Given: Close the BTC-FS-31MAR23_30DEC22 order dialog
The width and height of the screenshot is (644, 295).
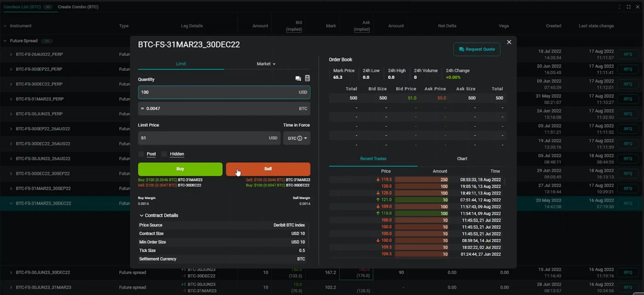Looking at the screenshot, I should pyautogui.click(x=509, y=42).
